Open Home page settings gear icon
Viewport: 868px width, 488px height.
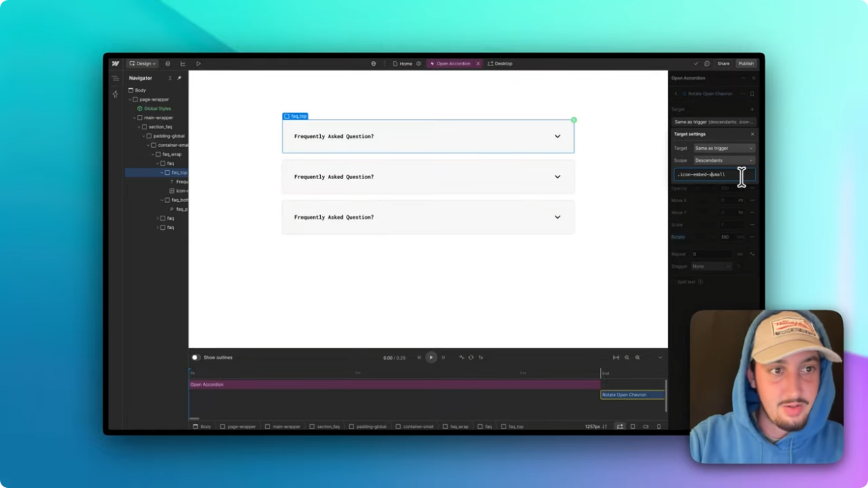point(419,63)
